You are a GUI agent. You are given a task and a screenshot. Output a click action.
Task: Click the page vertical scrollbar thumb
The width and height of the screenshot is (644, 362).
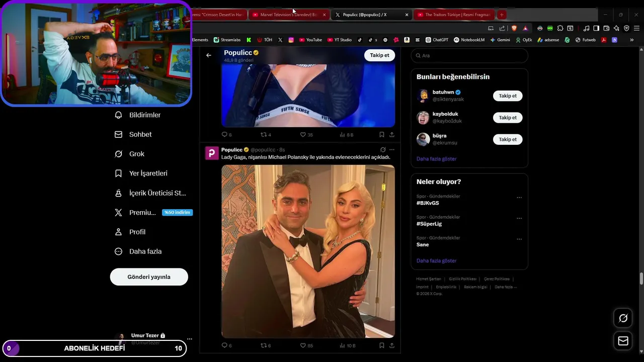(641, 279)
